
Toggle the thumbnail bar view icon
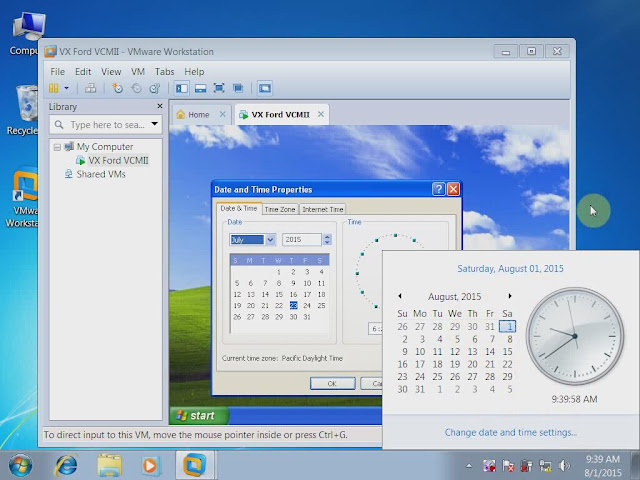(200, 88)
